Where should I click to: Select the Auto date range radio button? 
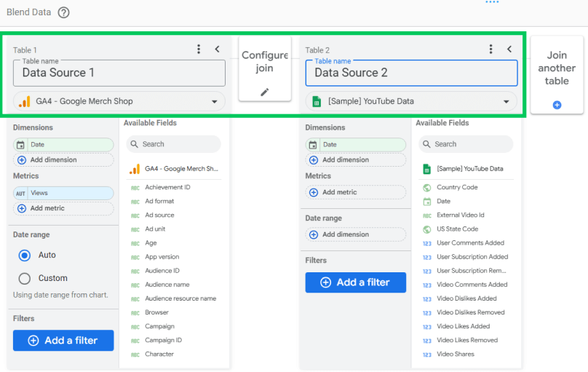pos(25,256)
